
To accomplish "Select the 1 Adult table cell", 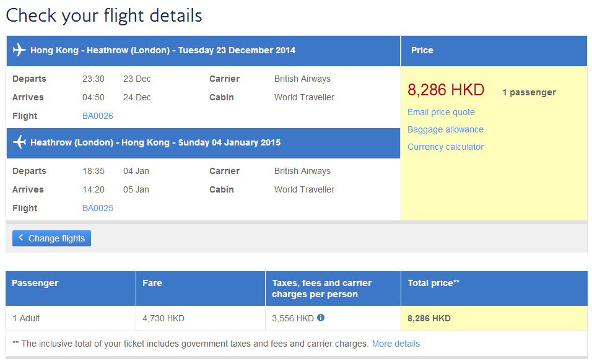I will (x=26, y=318).
